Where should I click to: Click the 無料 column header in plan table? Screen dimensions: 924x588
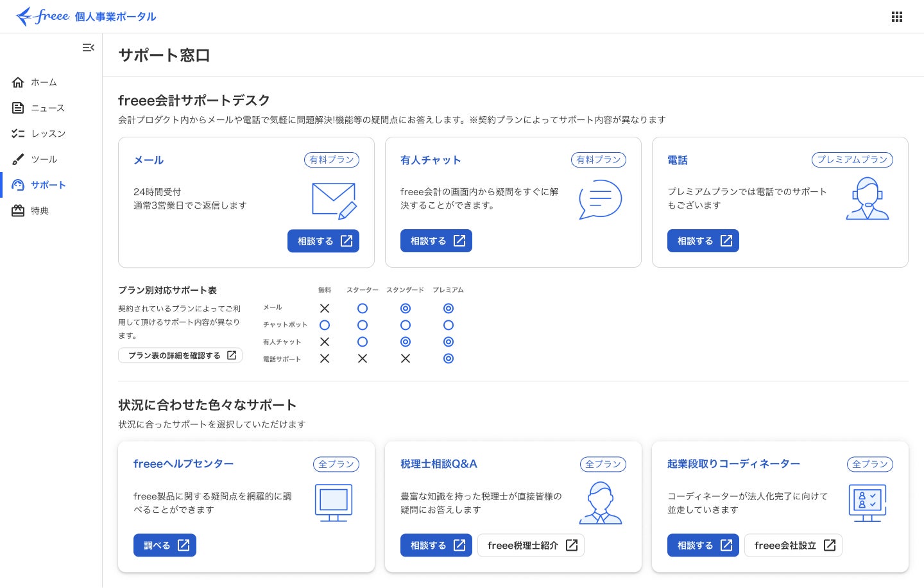(325, 290)
